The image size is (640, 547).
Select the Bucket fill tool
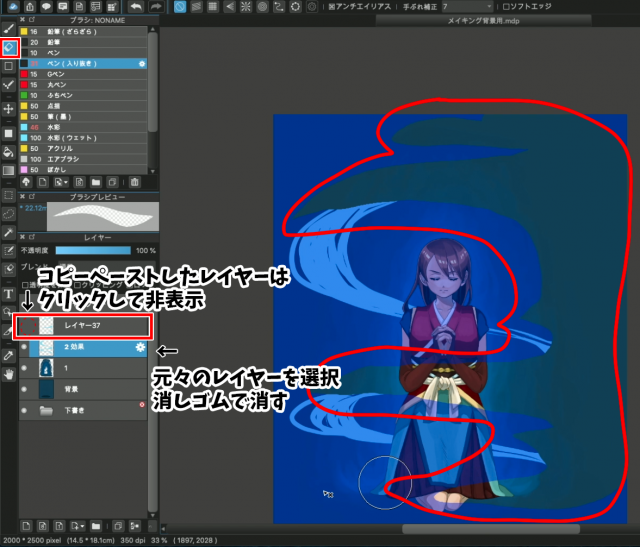(9, 152)
